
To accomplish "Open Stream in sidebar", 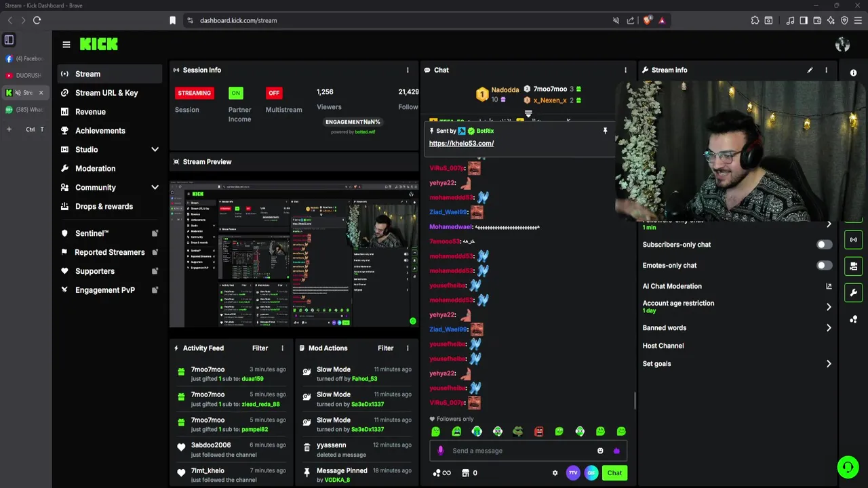I will click(110, 74).
